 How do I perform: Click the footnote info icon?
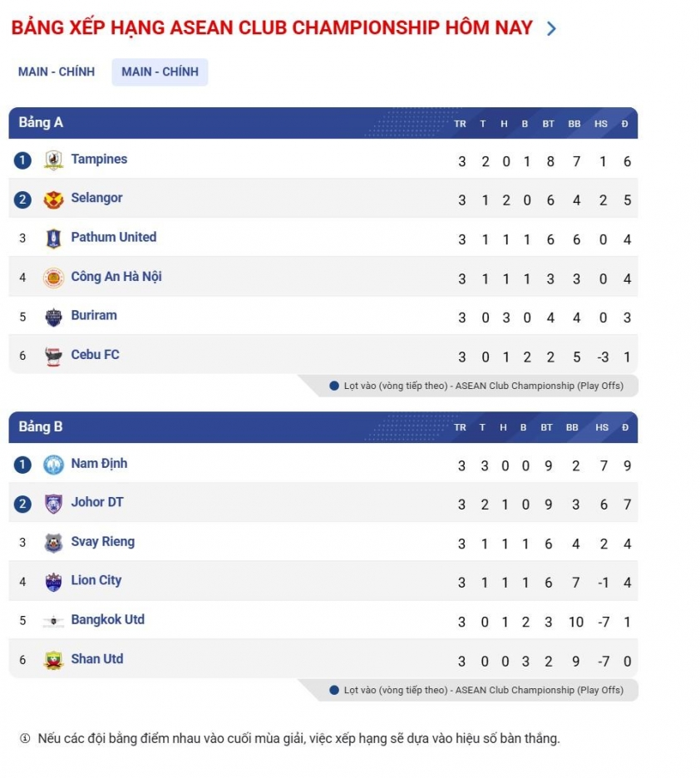(25, 738)
